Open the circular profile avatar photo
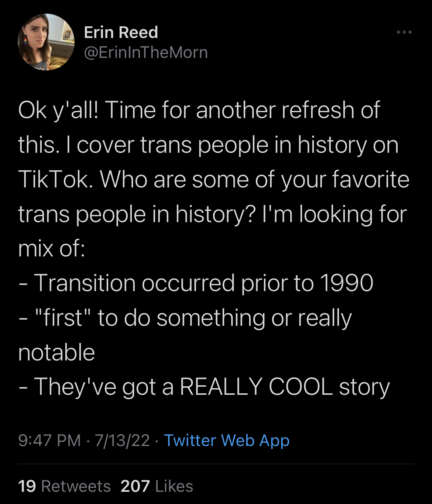This screenshot has width=432, height=504. [46, 42]
